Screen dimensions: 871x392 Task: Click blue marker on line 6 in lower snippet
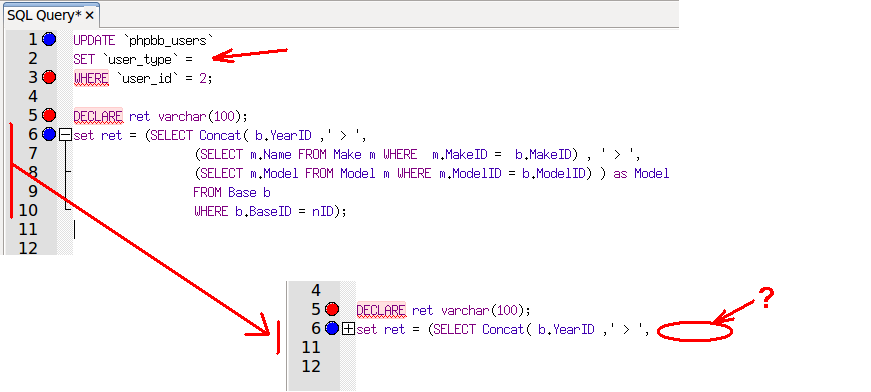(332, 329)
